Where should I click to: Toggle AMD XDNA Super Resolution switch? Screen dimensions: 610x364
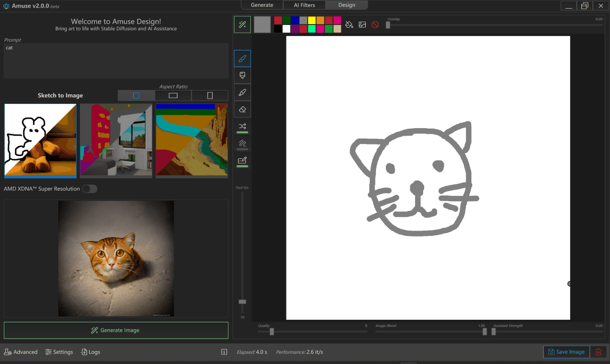pyautogui.click(x=89, y=189)
